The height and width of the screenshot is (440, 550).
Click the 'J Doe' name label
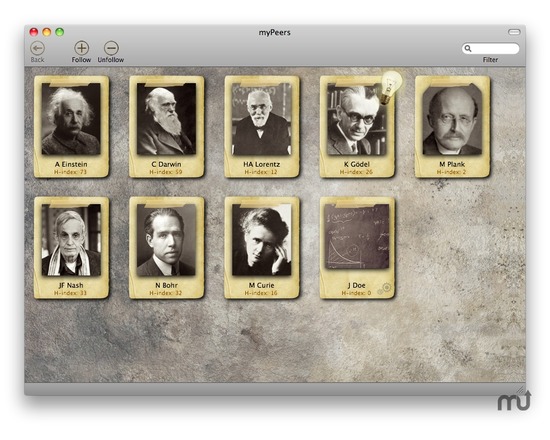tap(357, 285)
